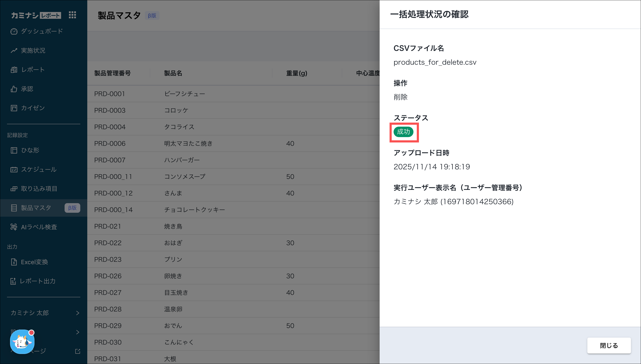641x364 pixels.
Task: Open the external link icon in sidebar
Action: [x=77, y=351]
